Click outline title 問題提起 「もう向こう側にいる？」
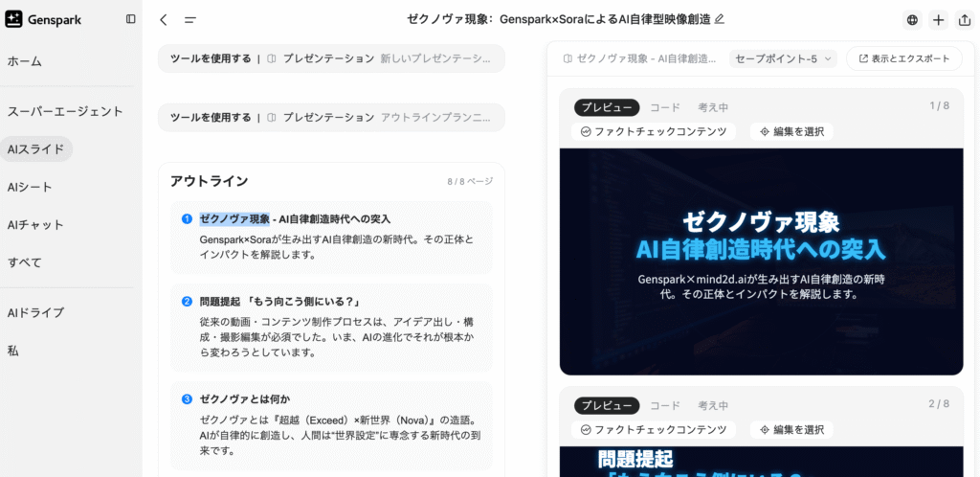This screenshot has height=477, width=980. pos(280,302)
